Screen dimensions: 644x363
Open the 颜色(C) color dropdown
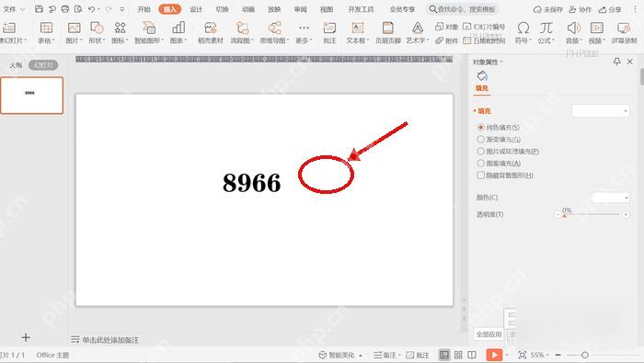(x=611, y=198)
